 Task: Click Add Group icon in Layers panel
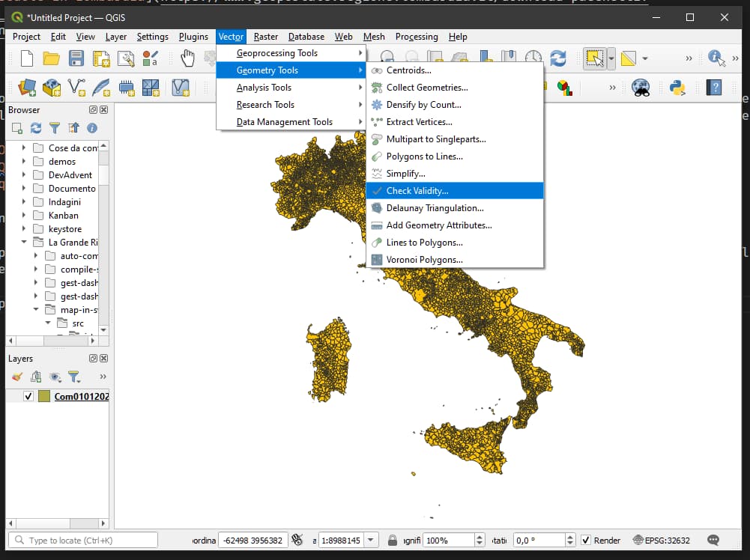[x=36, y=377]
